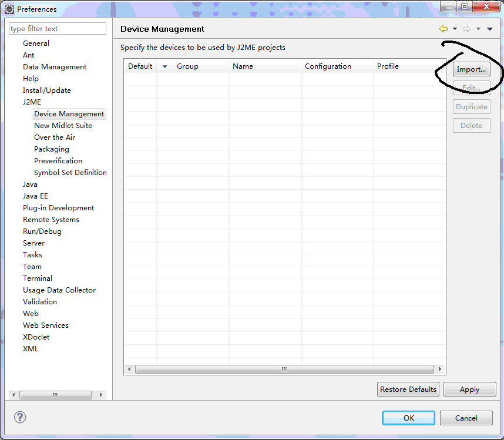Screen dimensions: 504x440
Task: Select Preverification under J2ME
Action: tap(58, 161)
